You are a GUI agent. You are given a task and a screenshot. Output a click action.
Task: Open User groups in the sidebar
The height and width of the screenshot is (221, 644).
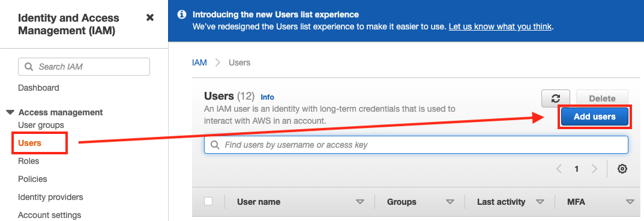[x=41, y=125]
